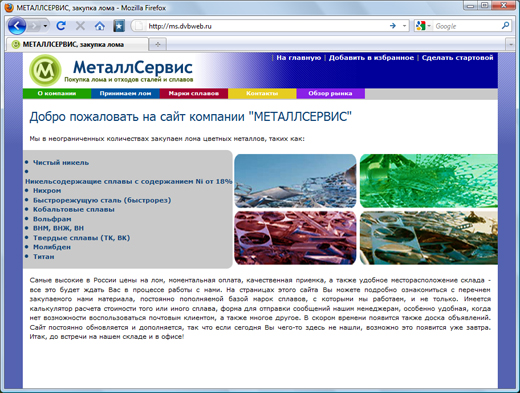Click Сделать стартовой link
The width and height of the screenshot is (520, 393).
(457, 58)
